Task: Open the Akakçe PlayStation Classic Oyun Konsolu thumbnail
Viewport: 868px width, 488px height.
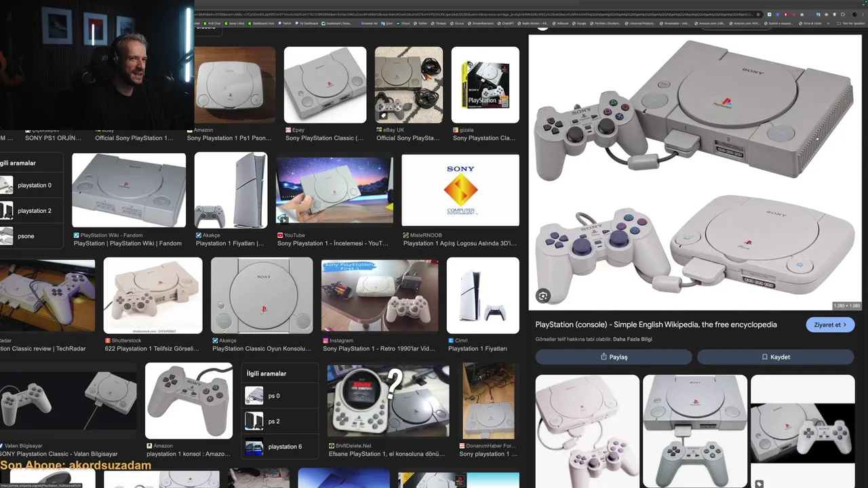Action: click(x=262, y=296)
